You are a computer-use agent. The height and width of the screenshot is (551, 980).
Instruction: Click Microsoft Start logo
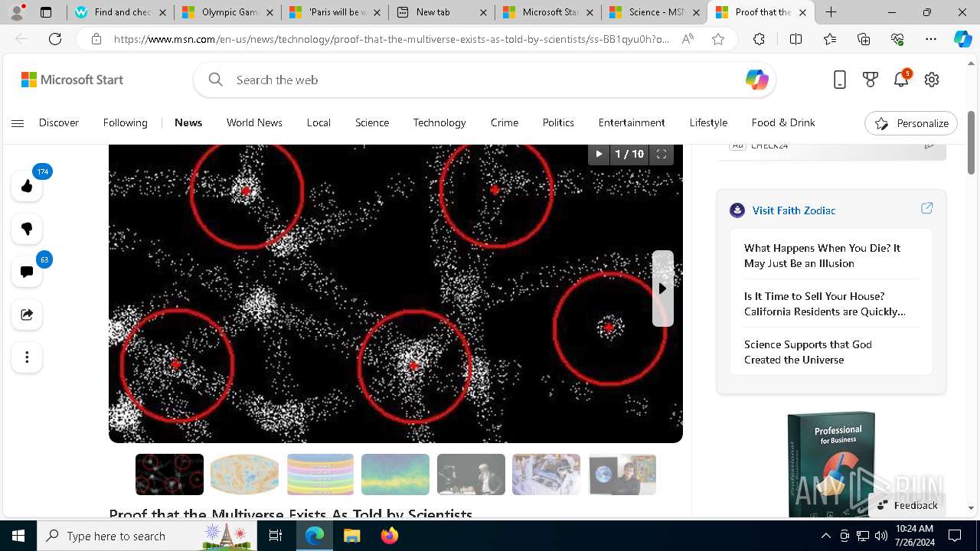point(72,80)
